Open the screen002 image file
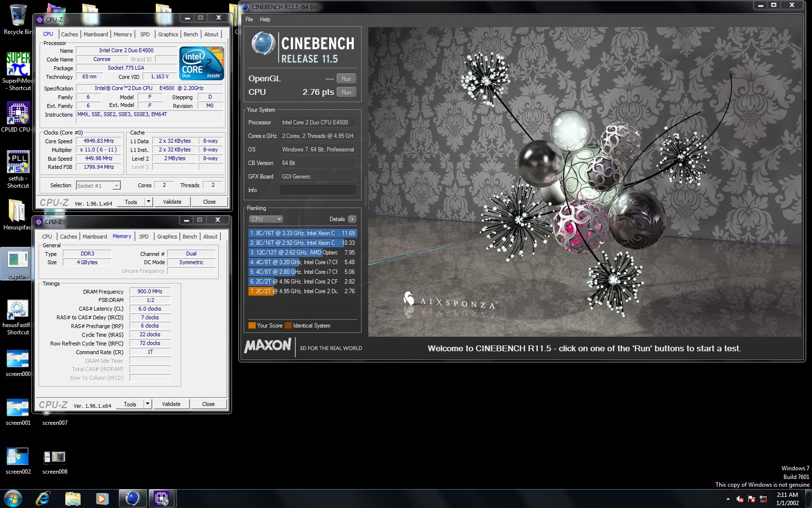 pyautogui.click(x=18, y=456)
